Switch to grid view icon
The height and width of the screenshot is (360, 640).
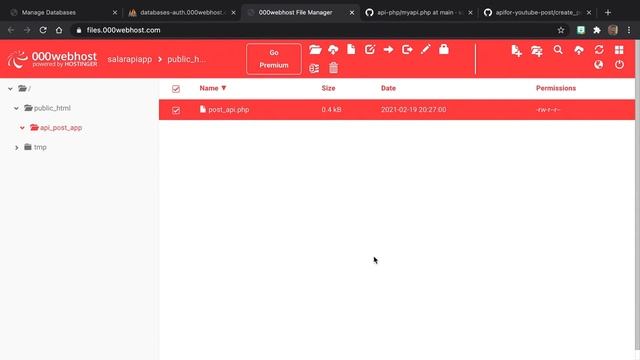click(x=619, y=50)
